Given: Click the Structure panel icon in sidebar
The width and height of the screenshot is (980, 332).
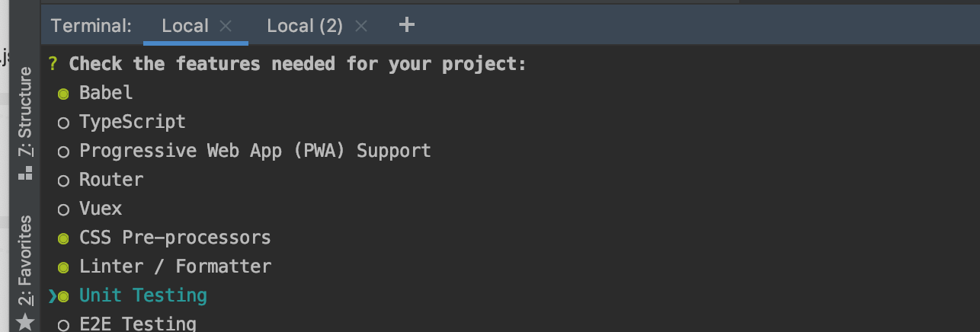Looking at the screenshot, I should tap(25, 173).
